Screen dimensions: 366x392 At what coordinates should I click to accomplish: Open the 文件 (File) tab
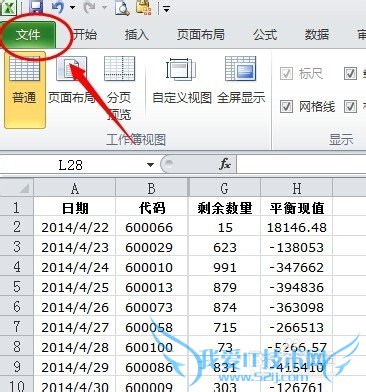[28, 34]
